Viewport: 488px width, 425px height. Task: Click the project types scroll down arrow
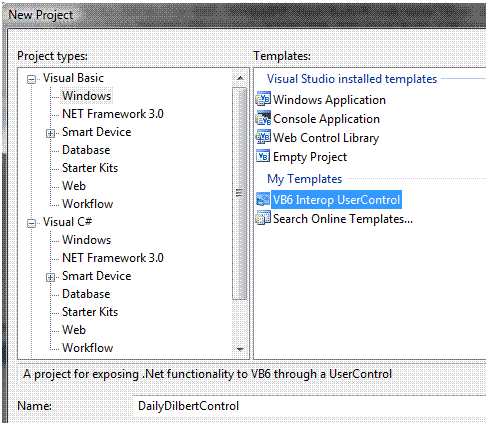(x=240, y=349)
